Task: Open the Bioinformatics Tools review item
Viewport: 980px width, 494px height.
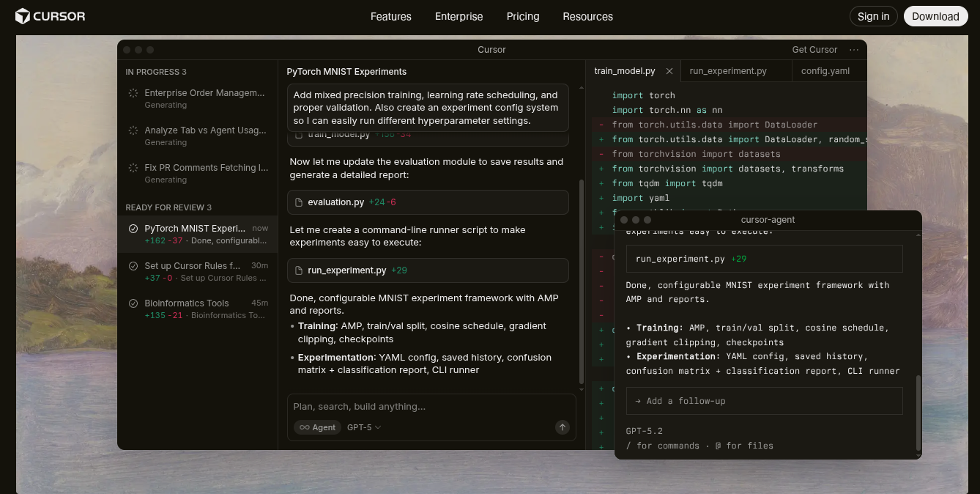Action: [x=197, y=309]
